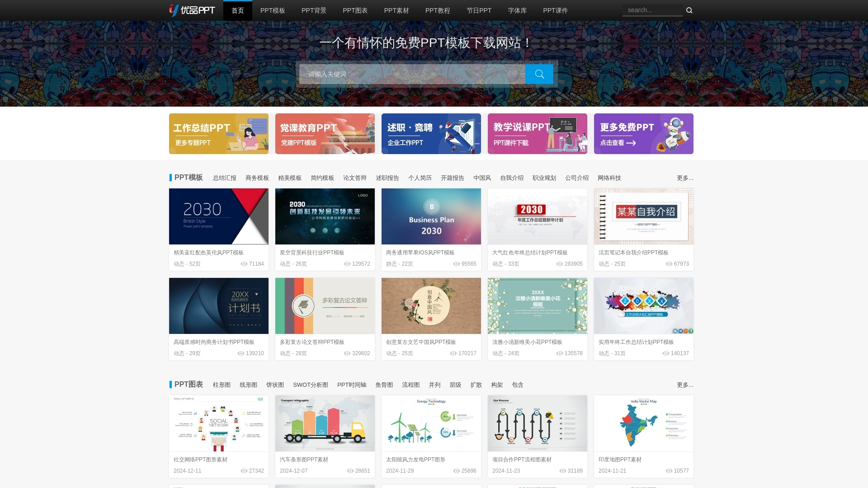Select the 流程图 chart category

[x=410, y=385]
